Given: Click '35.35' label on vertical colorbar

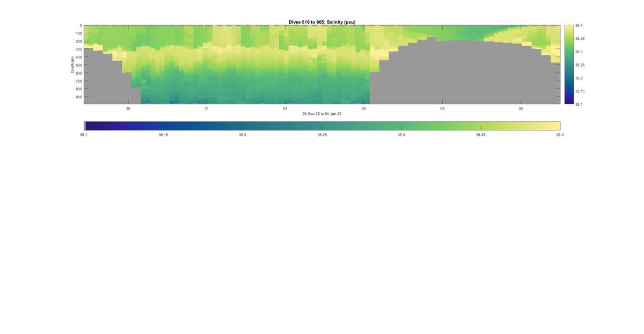Looking at the screenshot, I should coord(581,39).
